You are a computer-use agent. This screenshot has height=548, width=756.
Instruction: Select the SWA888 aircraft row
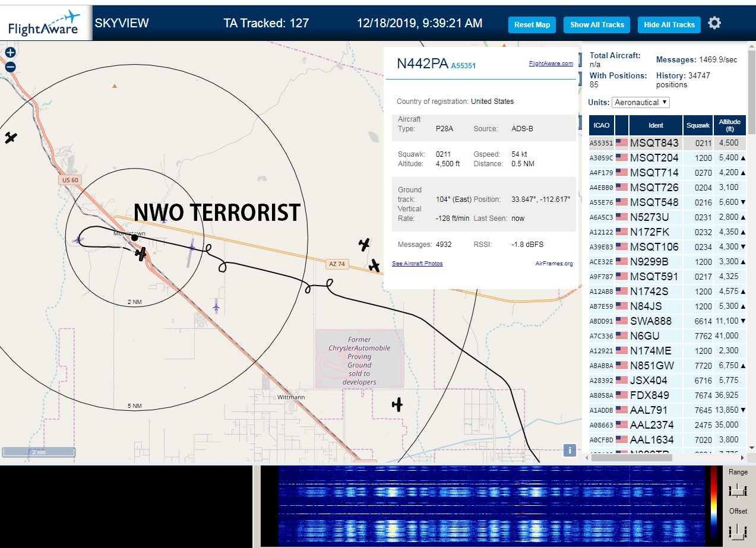(668, 321)
